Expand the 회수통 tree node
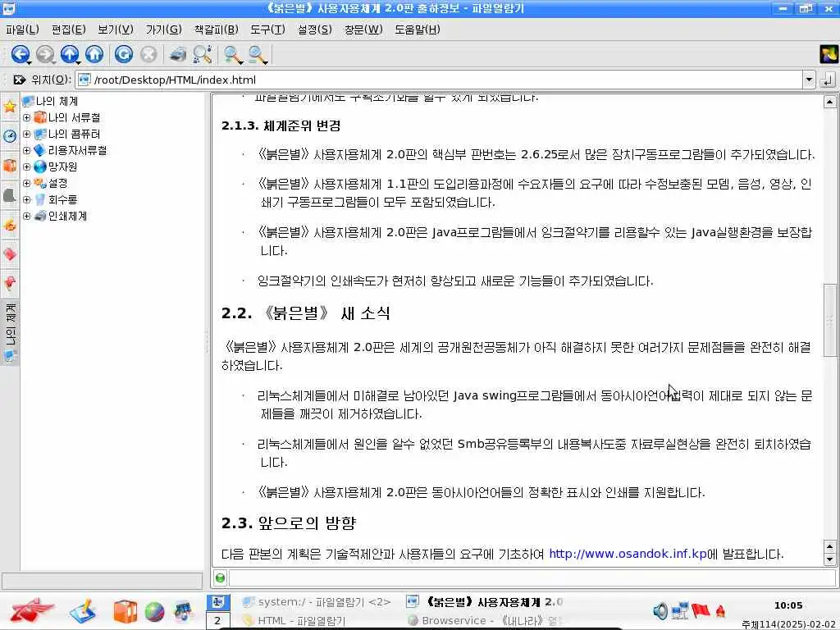Screen dimensions: 840x630 tap(27, 200)
